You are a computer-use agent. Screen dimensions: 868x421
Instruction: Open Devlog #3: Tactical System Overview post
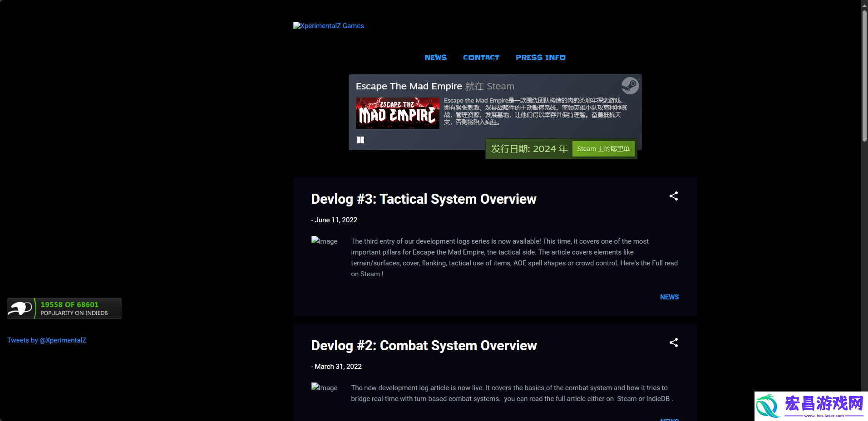[424, 199]
